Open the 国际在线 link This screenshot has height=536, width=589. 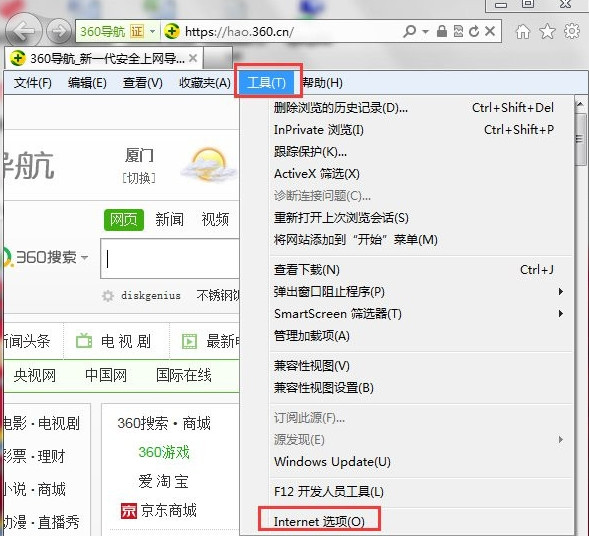click(x=184, y=375)
